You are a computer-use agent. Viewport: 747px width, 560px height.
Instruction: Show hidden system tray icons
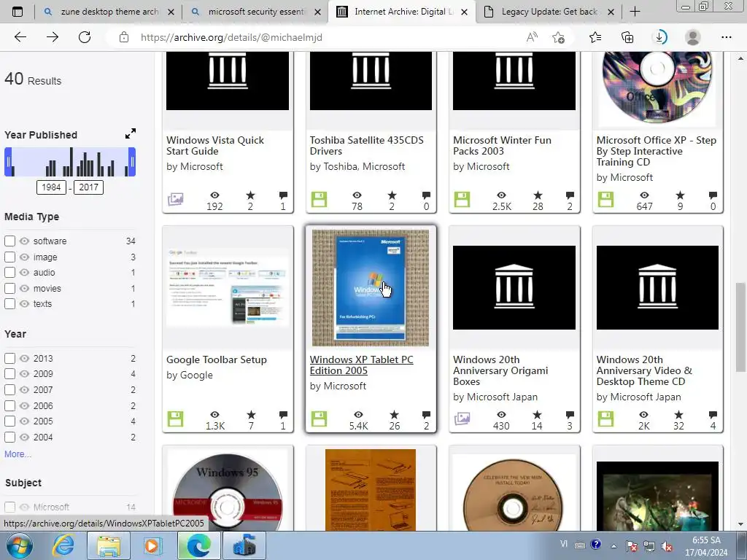[614, 546]
